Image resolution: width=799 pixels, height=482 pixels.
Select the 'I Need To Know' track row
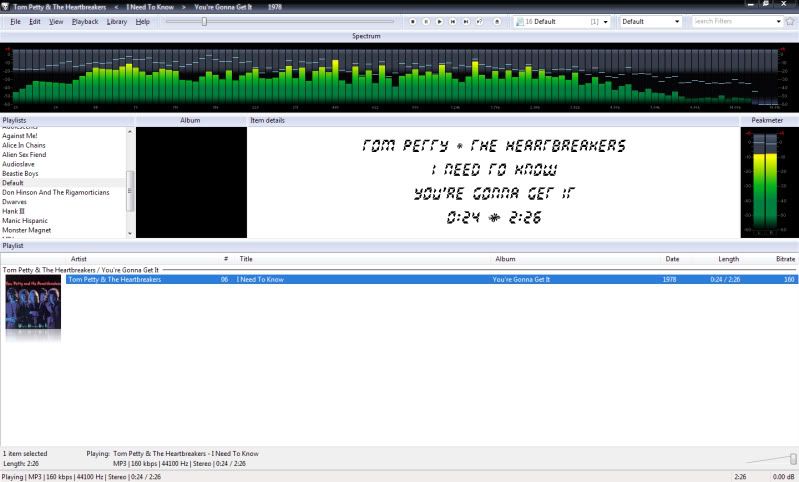pos(431,279)
